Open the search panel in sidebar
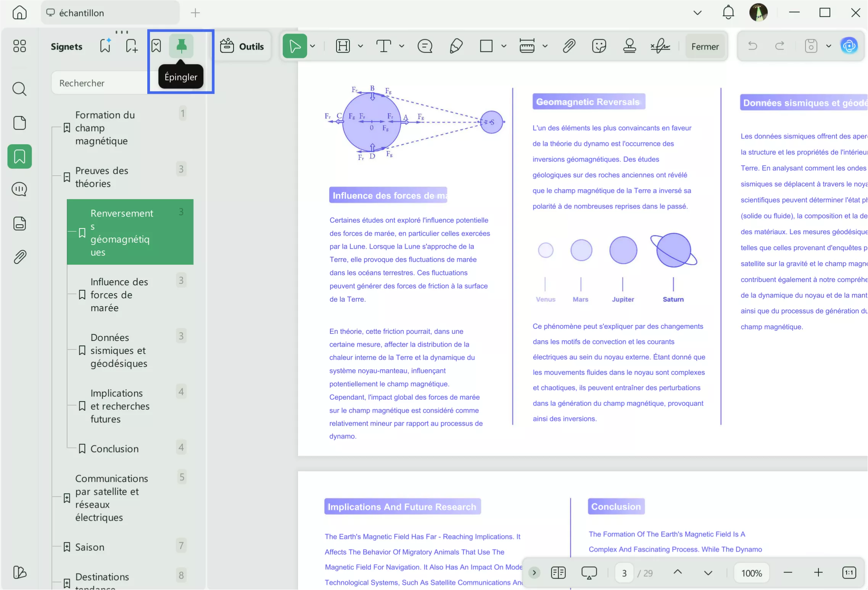Screen dimensions: 868x590 pyautogui.click(x=19, y=89)
